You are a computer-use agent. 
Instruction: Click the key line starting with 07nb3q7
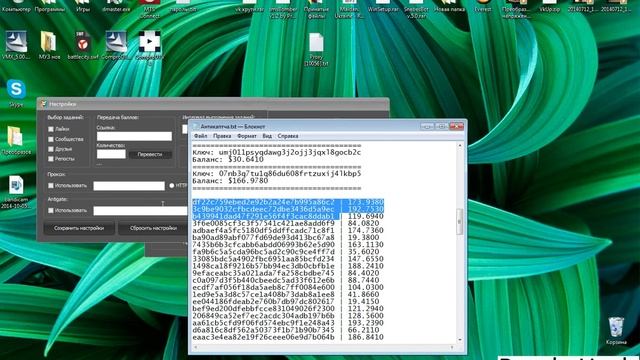277,174
